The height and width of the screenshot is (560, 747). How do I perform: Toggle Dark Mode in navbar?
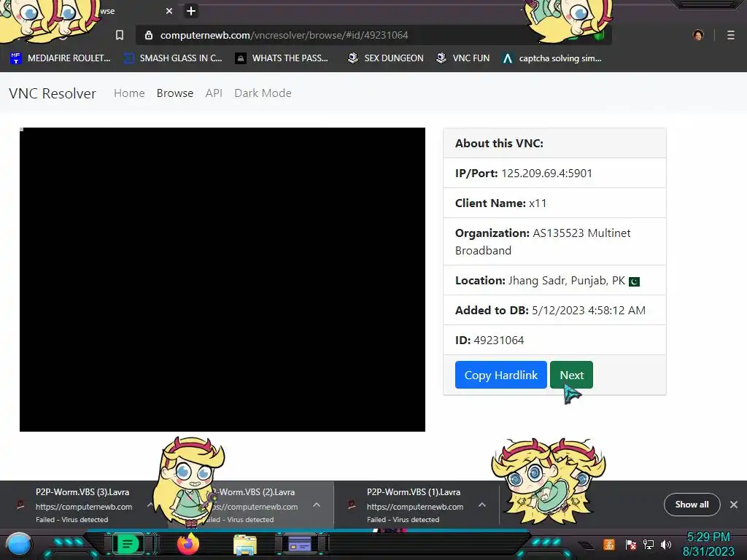(x=263, y=93)
